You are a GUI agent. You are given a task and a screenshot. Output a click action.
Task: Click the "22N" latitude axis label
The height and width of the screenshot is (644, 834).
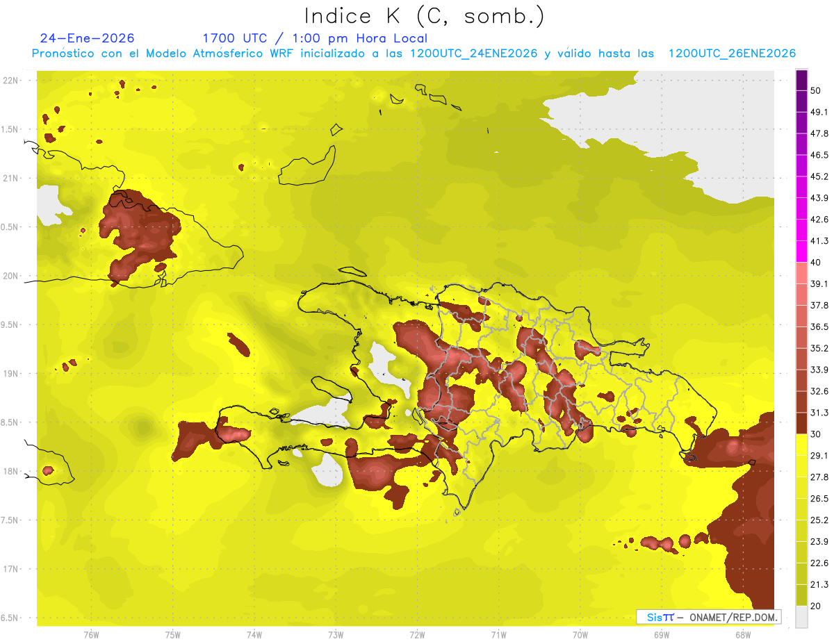[11, 81]
